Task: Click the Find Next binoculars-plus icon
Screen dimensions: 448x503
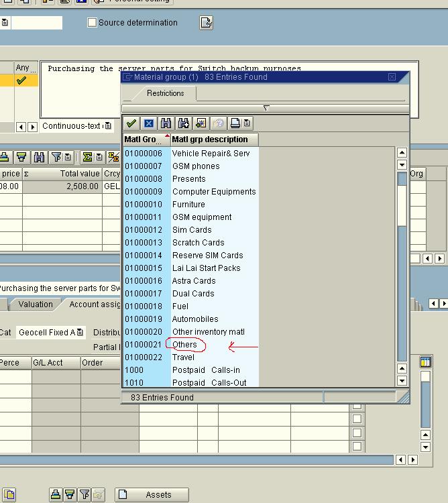Action: [x=183, y=123]
